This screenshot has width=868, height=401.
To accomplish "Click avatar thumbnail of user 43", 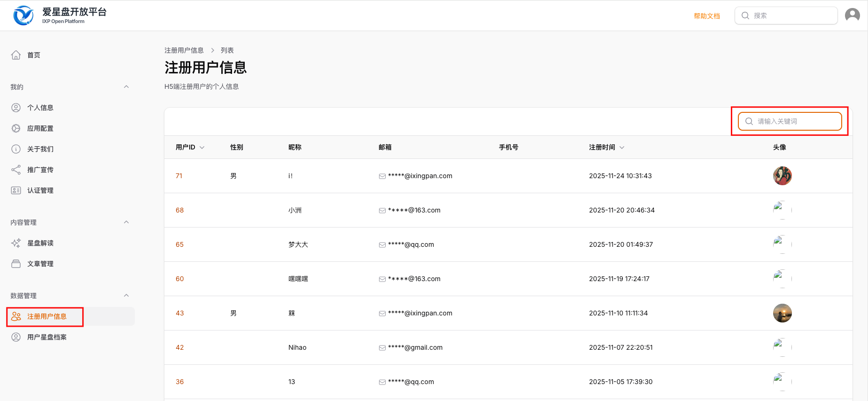I will tap(782, 313).
